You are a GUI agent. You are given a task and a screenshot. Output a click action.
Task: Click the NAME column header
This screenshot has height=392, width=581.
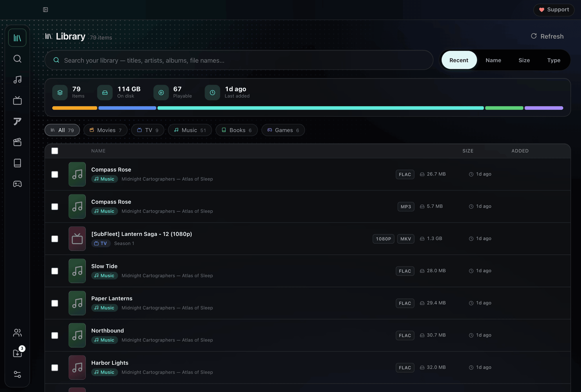click(x=98, y=151)
